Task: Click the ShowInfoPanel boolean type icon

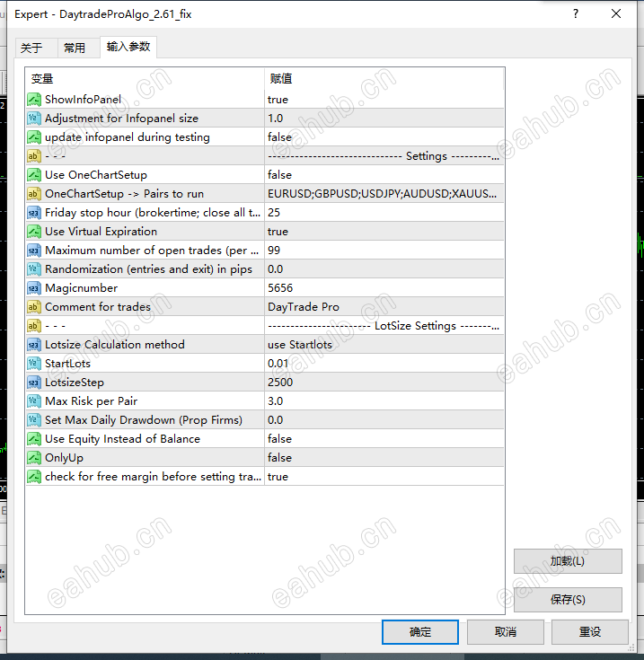Action: tap(34, 100)
